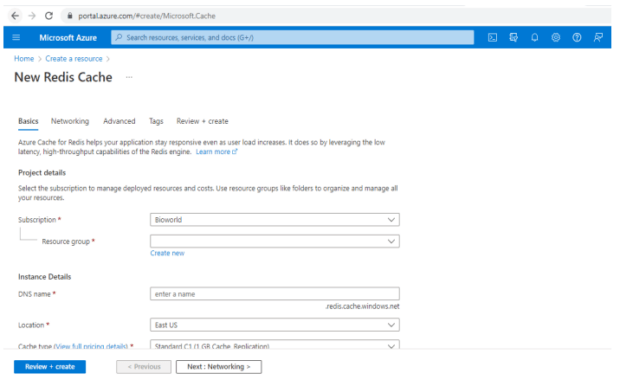Open the Help question mark icon
Screen dimensions: 620x380
point(577,38)
